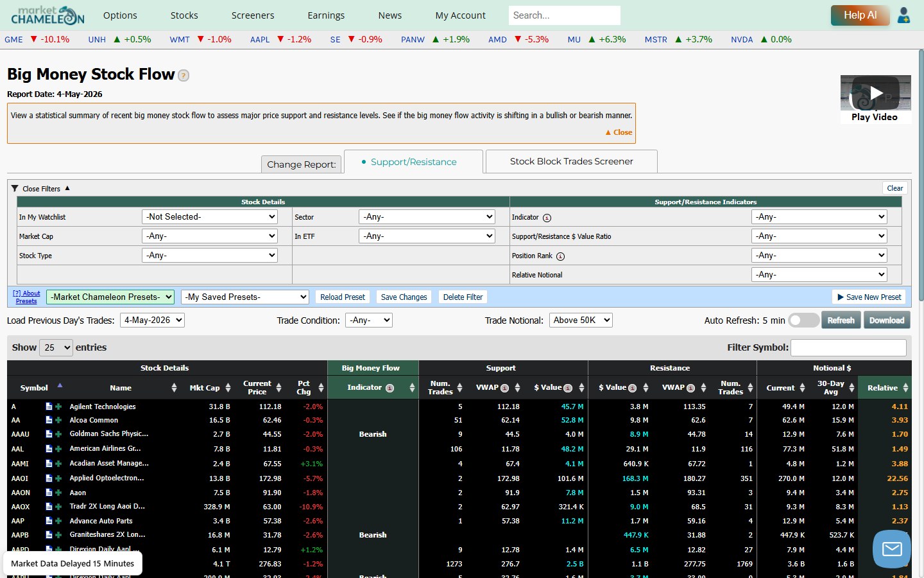Click info icon beside Resistance $ Value header
The image size is (924, 578).
click(633, 388)
